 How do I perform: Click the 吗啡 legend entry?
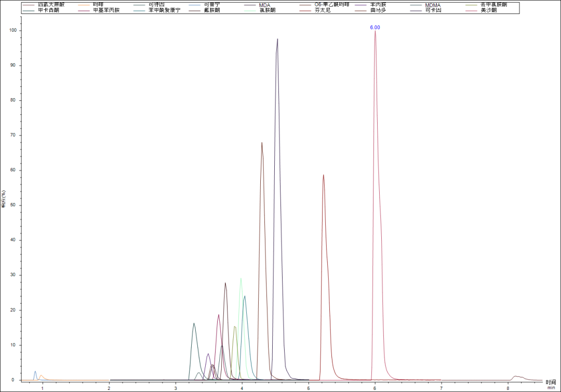pyautogui.click(x=91, y=5)
